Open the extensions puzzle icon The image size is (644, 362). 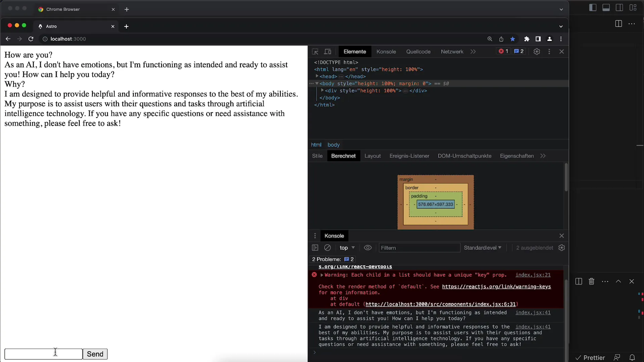[527, 39]
